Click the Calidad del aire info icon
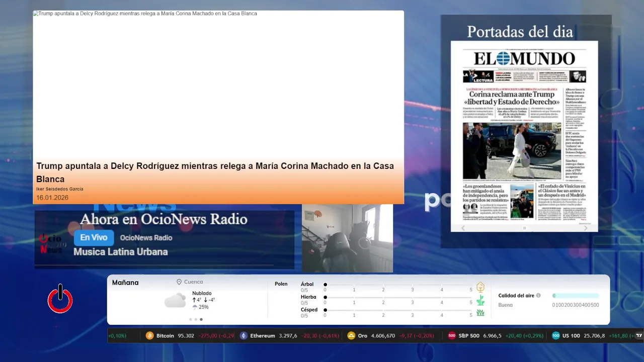The height and width of the screenshot is (362, 644). click(538, 296)
